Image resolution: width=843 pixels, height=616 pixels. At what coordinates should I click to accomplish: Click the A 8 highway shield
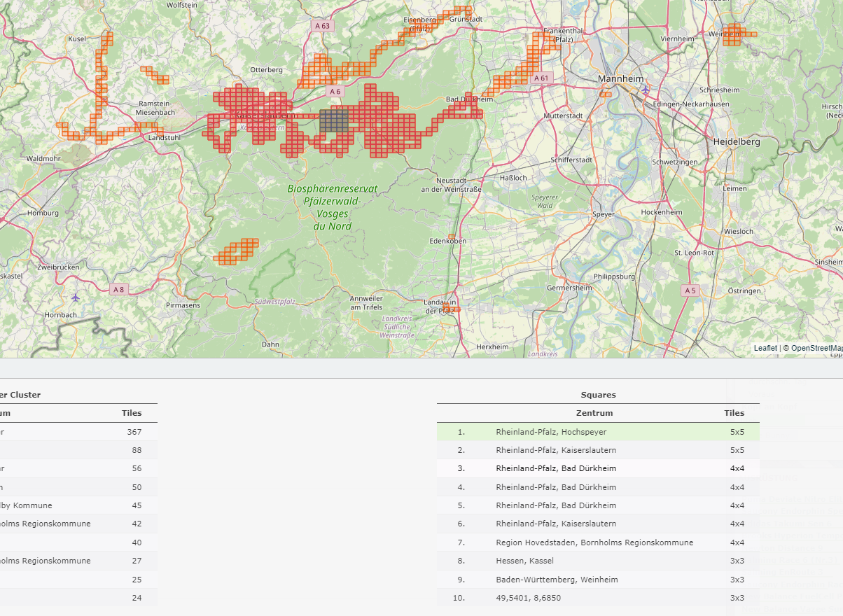click(118, 289)
